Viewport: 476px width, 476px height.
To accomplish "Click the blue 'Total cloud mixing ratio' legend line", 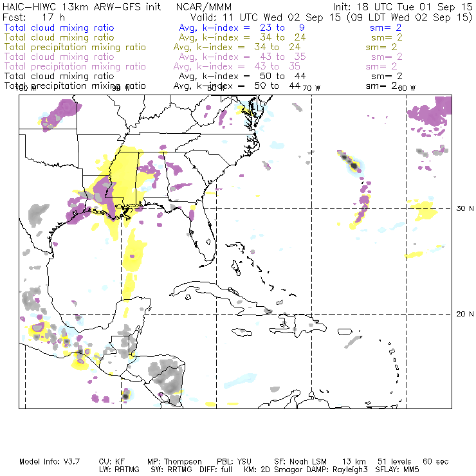I will click(59, 28).
